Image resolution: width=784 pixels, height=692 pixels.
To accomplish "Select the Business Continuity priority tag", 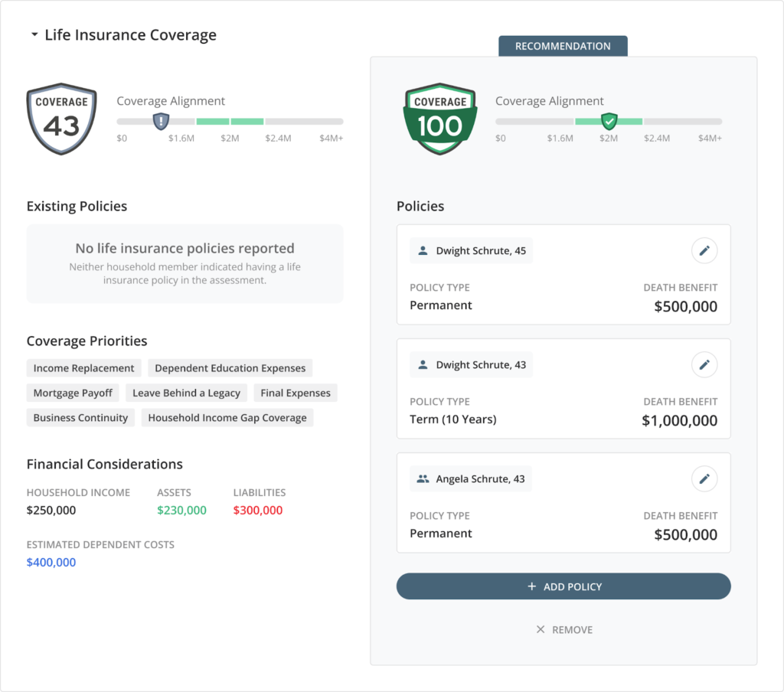I will point(80,417).
